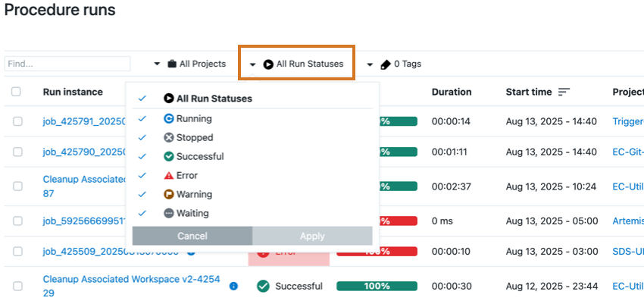The height and width of the screenshot is (304, 644).
Task: Click the Start time sort icon
Action: tap(564, 92)
